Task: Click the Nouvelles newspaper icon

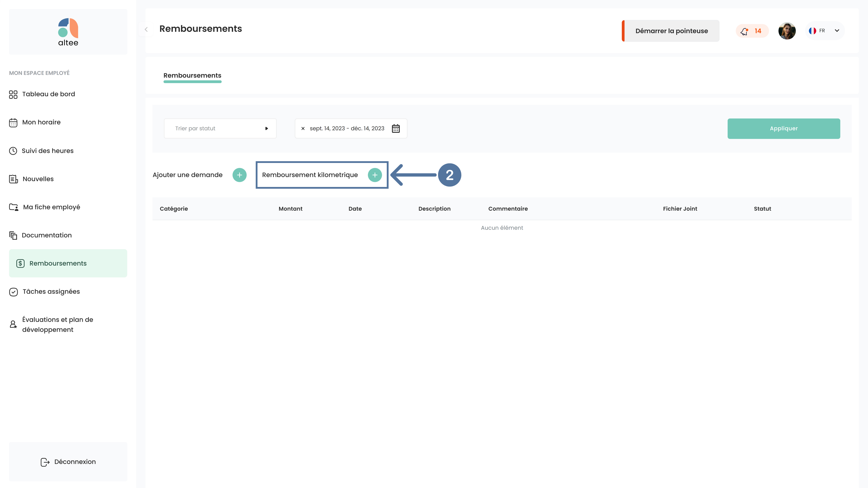Action: tap(13, 179)
